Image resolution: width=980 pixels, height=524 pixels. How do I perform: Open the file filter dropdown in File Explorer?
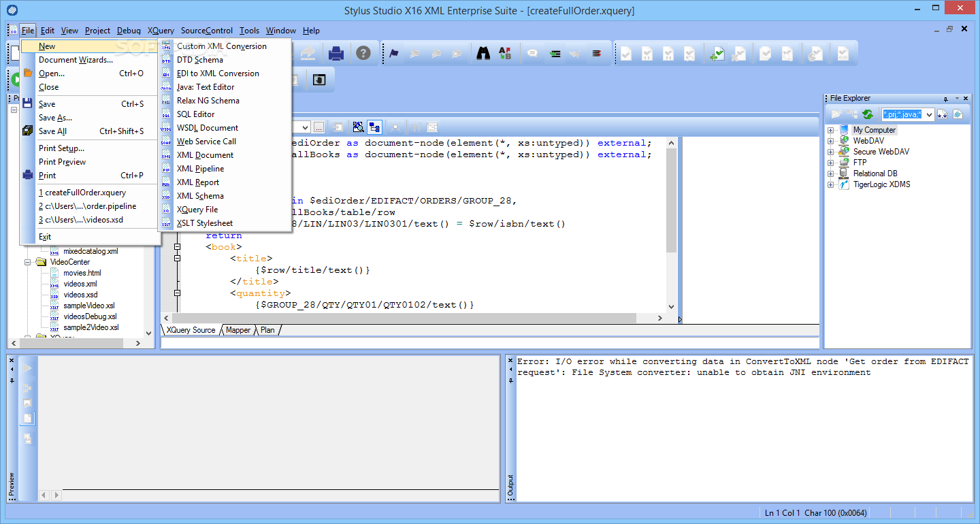tap(929, 114)
